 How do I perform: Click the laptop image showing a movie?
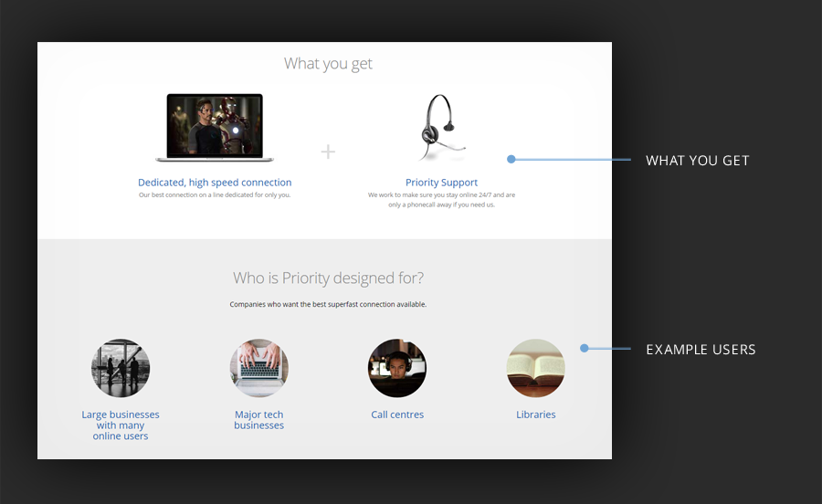click(x=215, y=127)
